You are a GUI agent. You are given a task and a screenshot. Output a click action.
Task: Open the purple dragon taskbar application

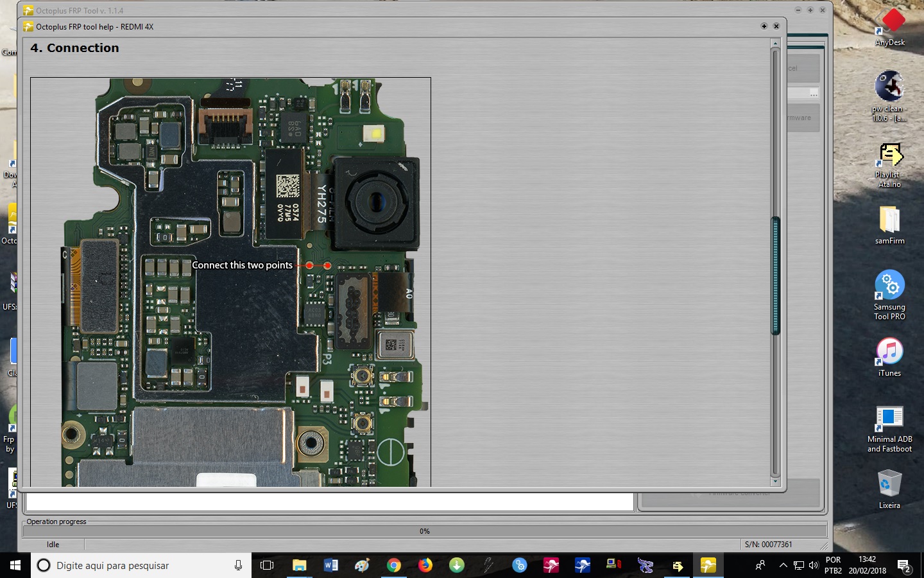coord(645,565)
